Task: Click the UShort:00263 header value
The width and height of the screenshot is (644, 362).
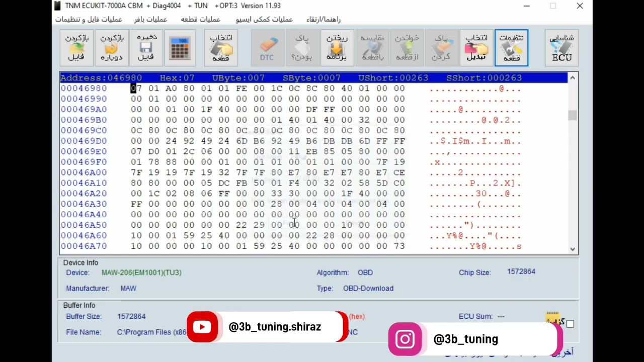Action: (393, 78)
